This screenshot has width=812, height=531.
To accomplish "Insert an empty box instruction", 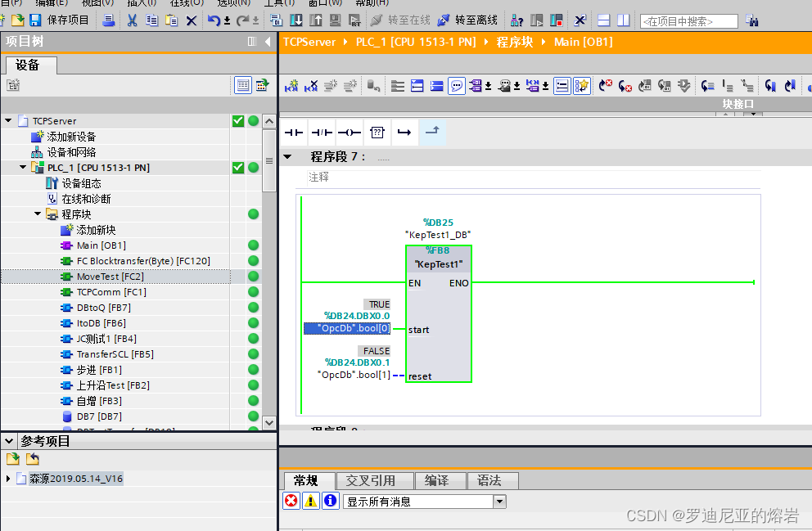I will pos(377,133).
